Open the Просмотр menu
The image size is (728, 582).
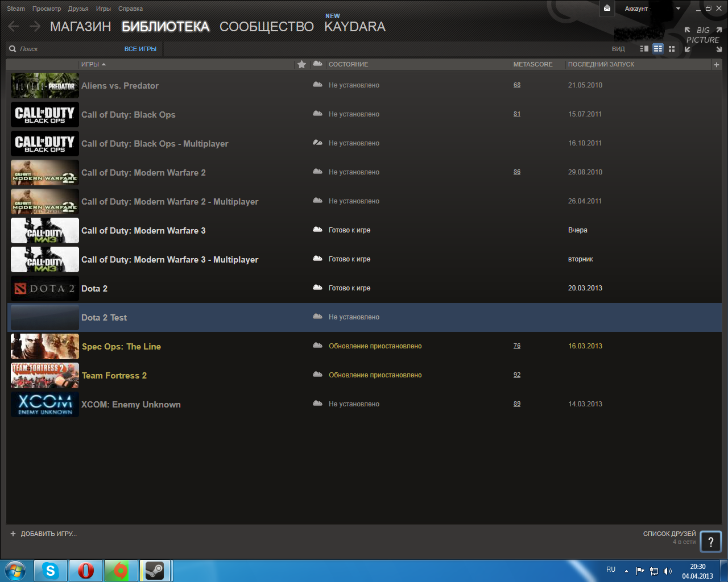pos(47,9)
